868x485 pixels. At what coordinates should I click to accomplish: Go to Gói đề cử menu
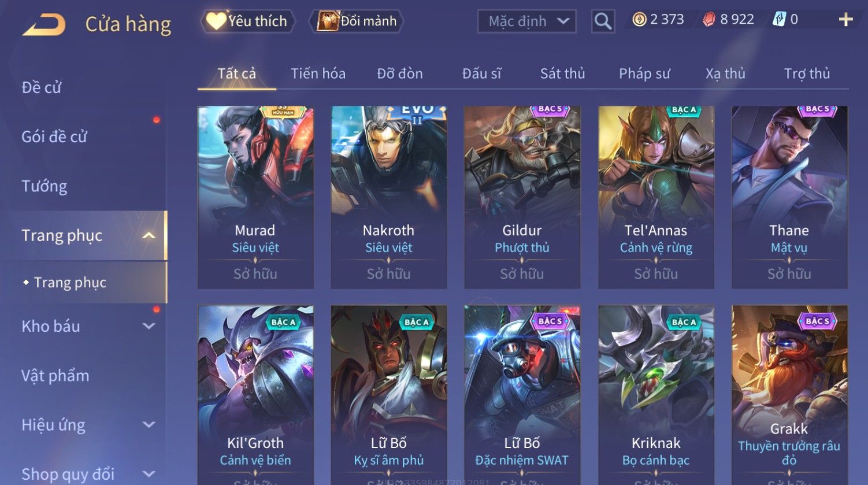54,137
